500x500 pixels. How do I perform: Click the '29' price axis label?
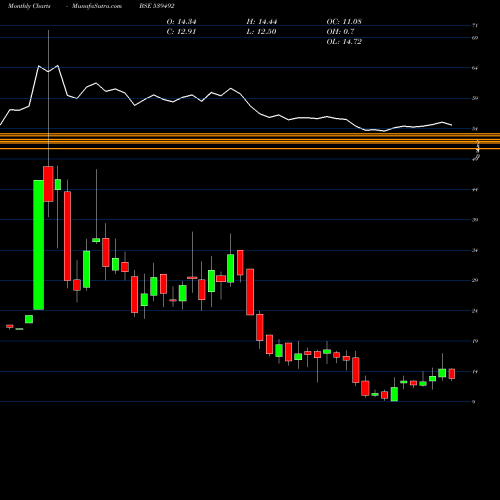coord(475,280)
